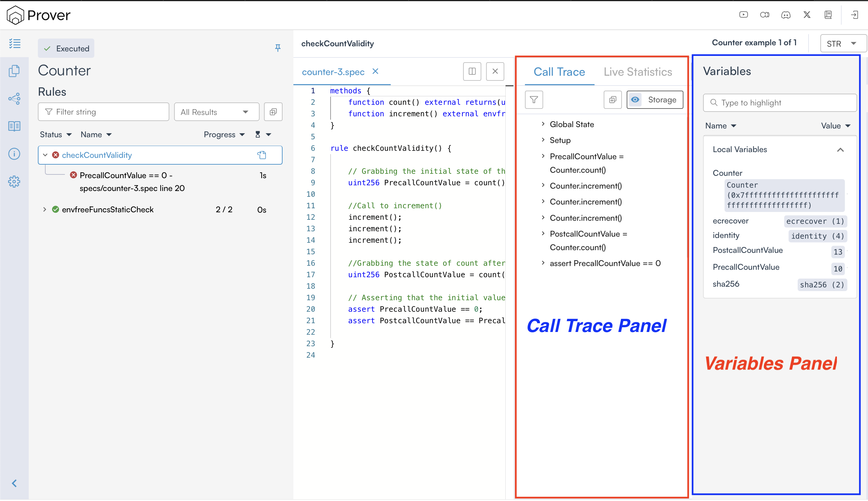Click the logout icon at top right
This screenshot has height=501, width=868.
tap(854, 15)
